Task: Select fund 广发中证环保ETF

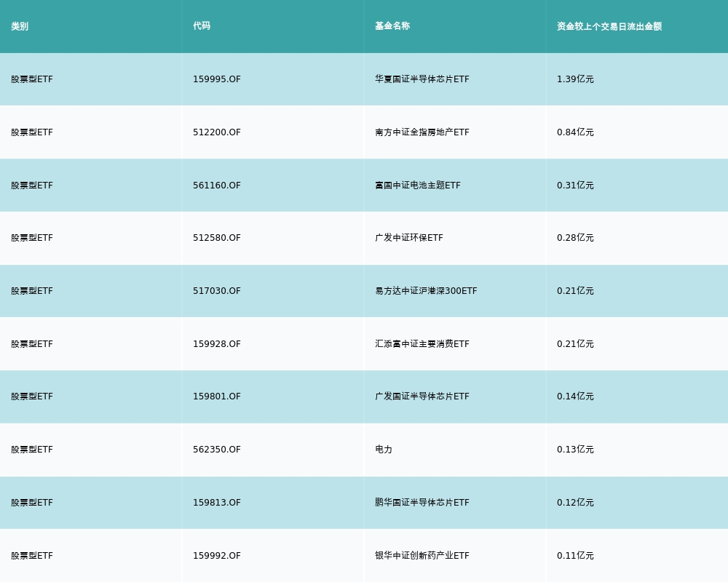Action: point(409,238)
